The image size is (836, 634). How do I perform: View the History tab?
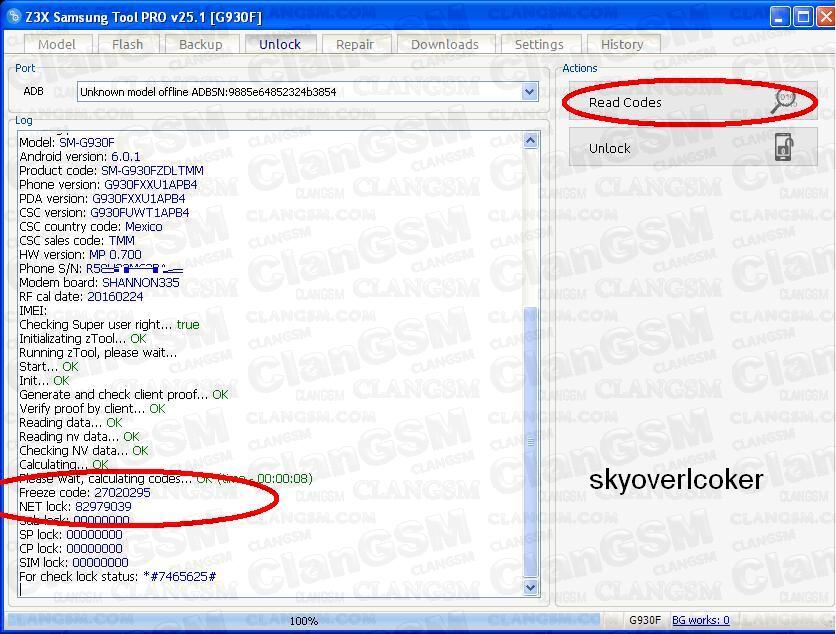[x=622, y=44]
